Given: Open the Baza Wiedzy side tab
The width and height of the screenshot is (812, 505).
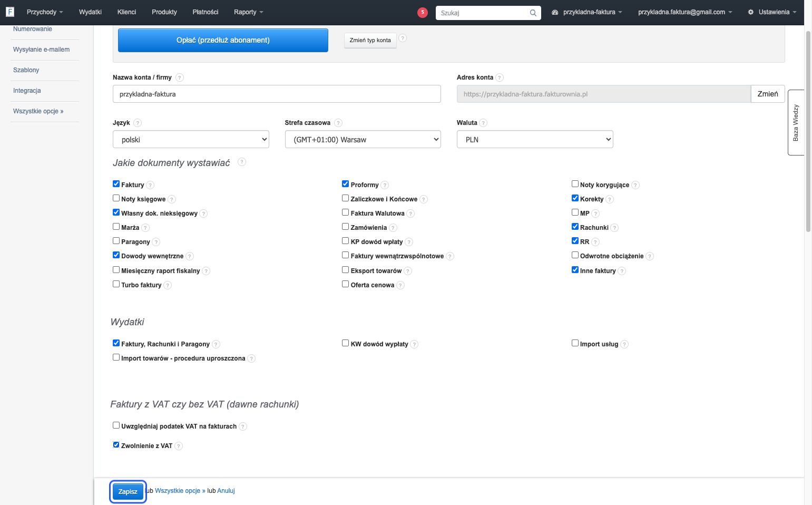Looking at the screenshot, I should tap(796, 122).
